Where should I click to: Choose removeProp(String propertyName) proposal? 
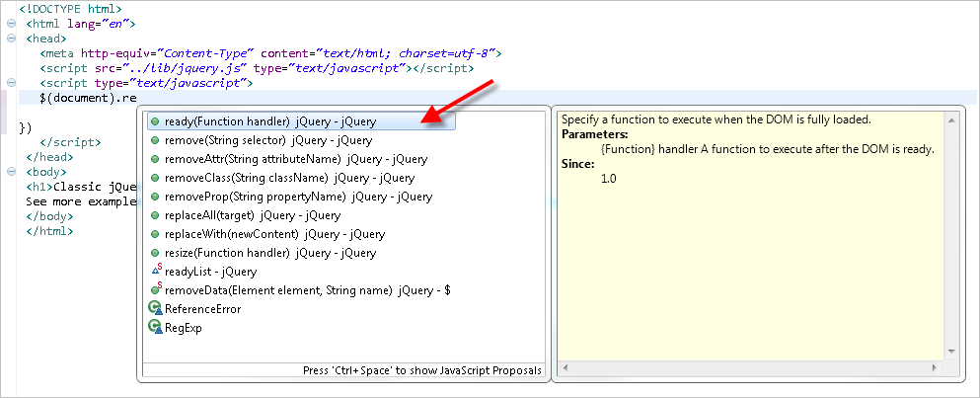tap(298, 197)
